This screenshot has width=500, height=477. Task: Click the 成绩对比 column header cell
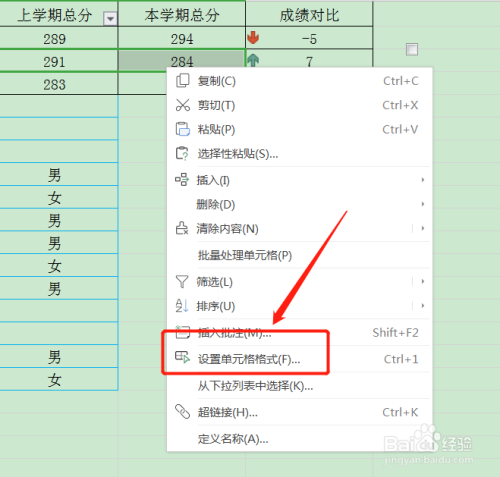[x=309, y=15]
